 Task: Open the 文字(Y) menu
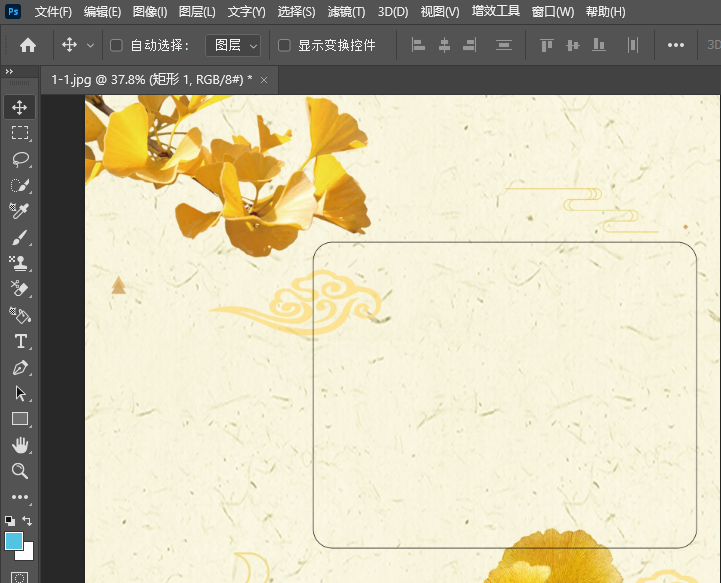click(x=246, y=11)
